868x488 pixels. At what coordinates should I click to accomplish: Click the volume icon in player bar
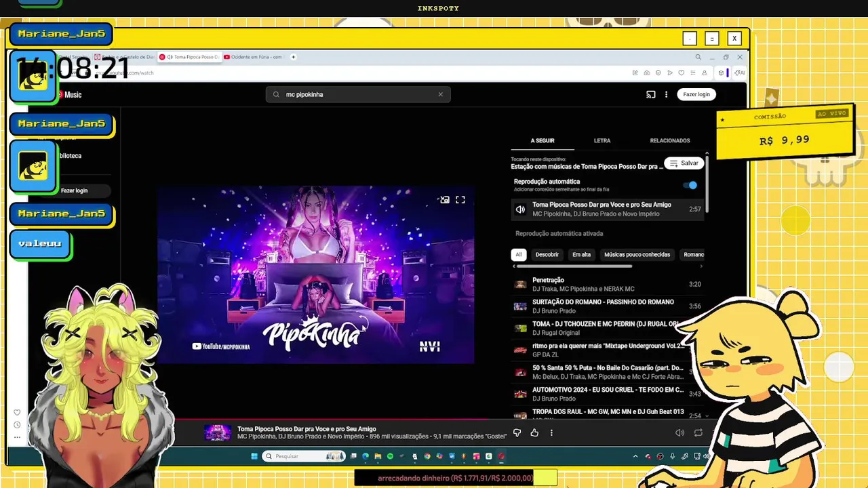click(679, 432)
